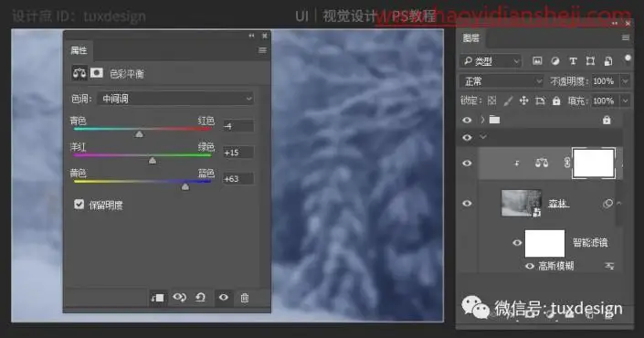
Task: Click the 高斯模糊 filter name
Action: (556, 266)
